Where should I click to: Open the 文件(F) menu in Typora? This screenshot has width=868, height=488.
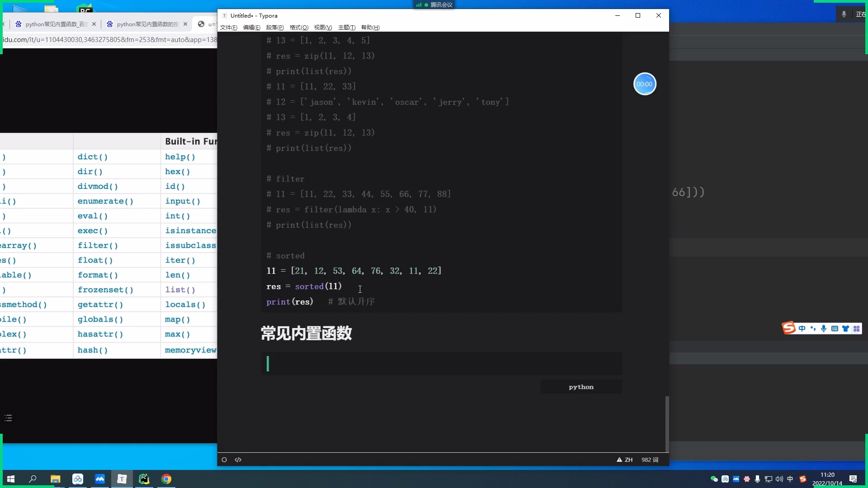click(x=229, y=28)
